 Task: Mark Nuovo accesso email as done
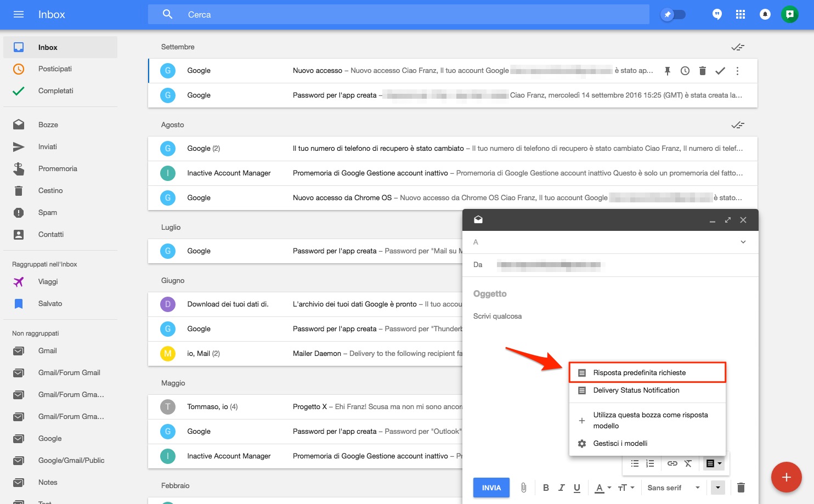pyautogui.click(x=720, y=71)
